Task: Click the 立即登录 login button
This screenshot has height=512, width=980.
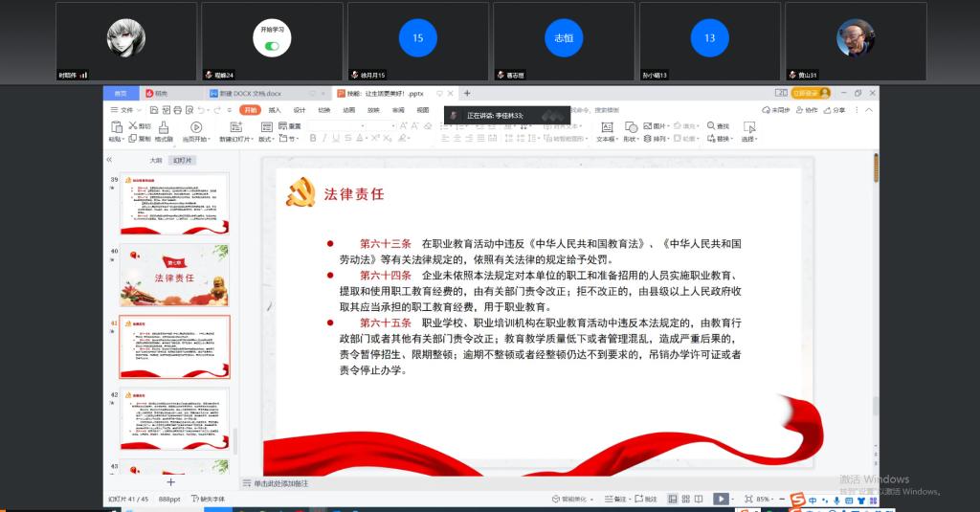Action: [811, 93]
